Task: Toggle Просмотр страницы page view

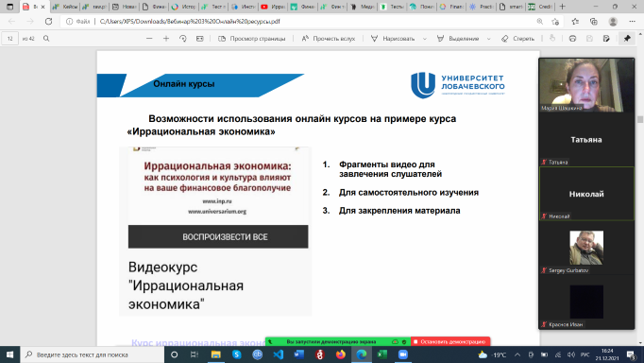Action: coord(252,38)
